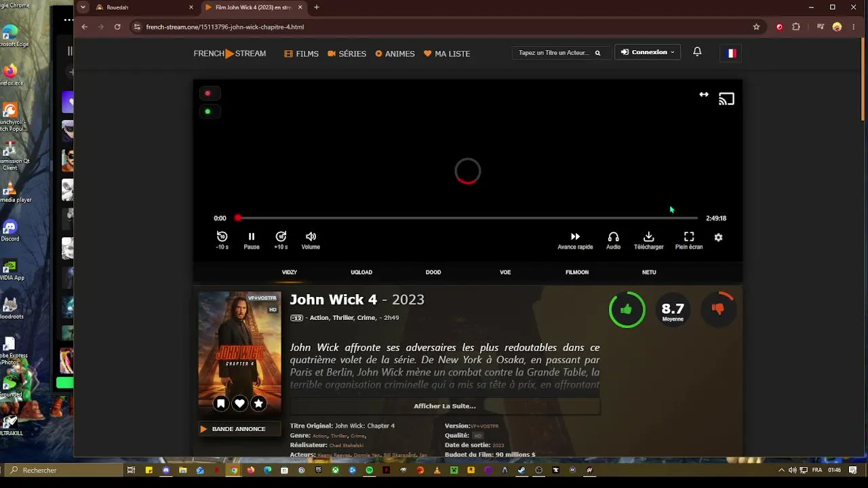The height and width of the screenshot is (488, 868).
Task: Go back to the previous page
Action: click(x=84, y=27)
